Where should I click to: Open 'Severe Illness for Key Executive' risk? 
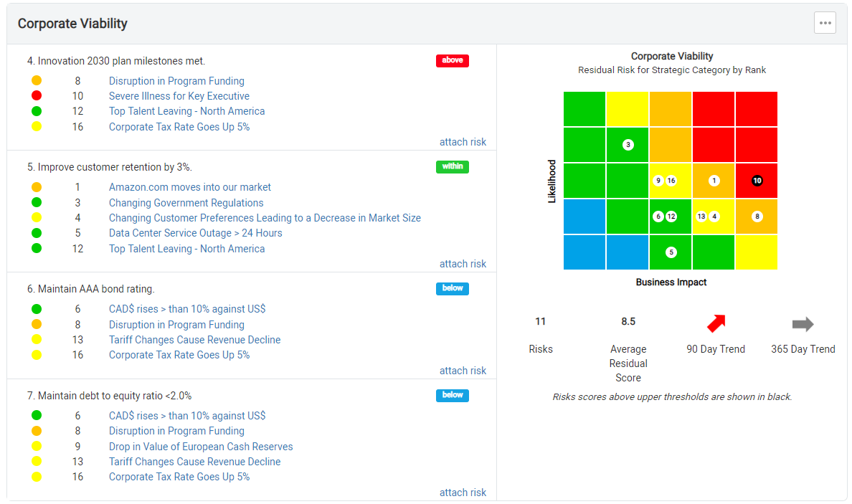(179, 96)
